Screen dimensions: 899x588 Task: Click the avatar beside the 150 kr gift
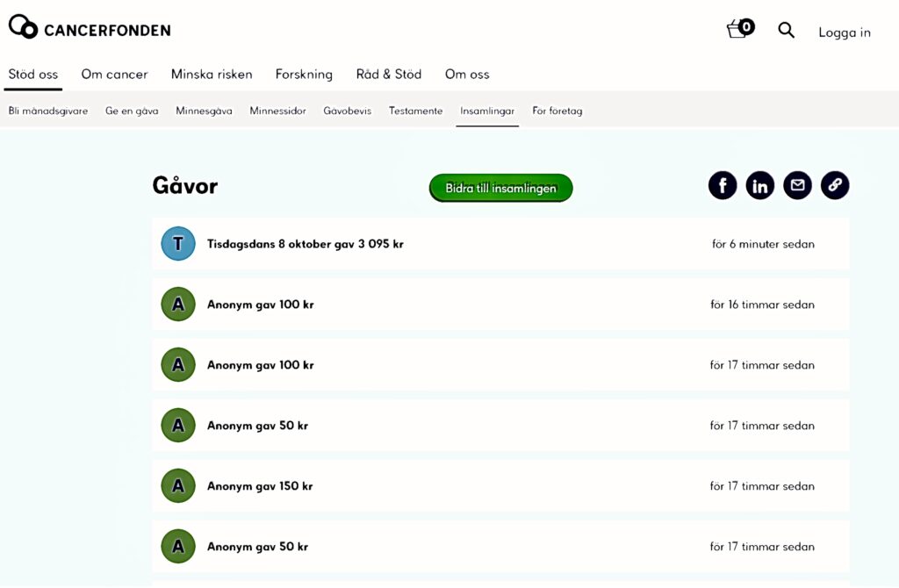point(178,486)
